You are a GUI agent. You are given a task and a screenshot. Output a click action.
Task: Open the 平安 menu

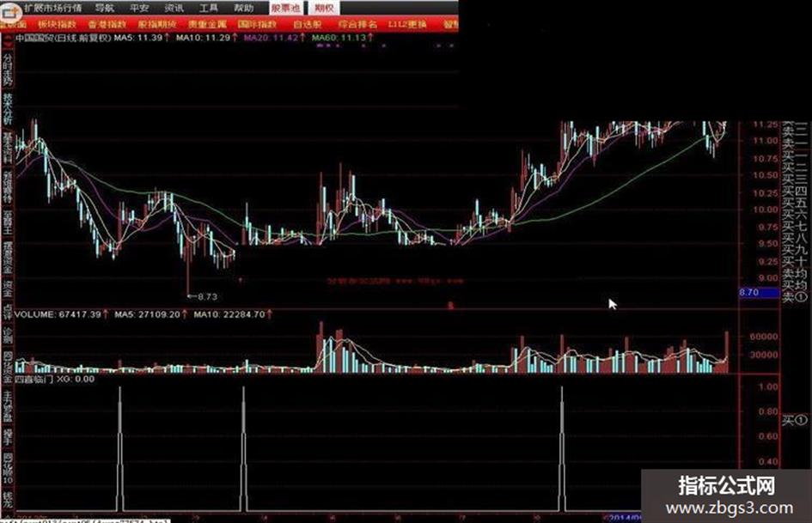[x=139, y=8]
